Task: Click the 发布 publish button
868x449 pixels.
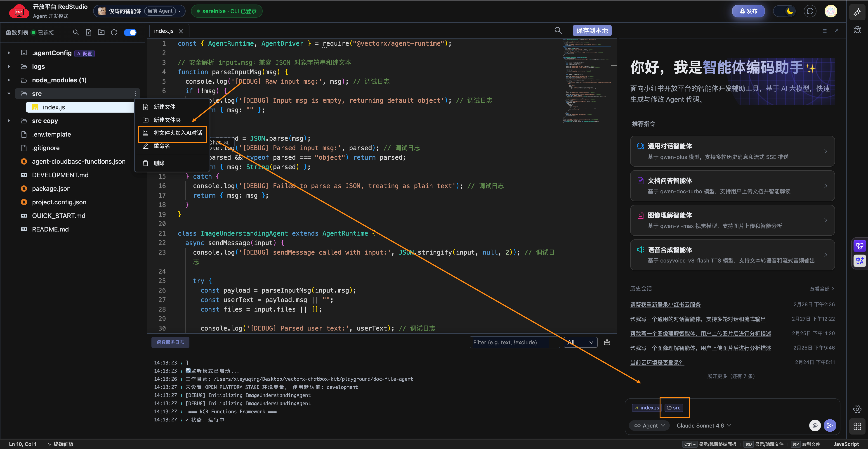Action: 748,11
